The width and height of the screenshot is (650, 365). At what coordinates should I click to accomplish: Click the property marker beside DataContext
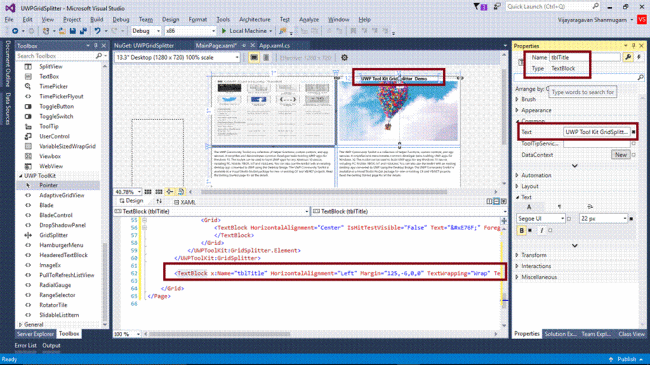click(x=634, y=155)
